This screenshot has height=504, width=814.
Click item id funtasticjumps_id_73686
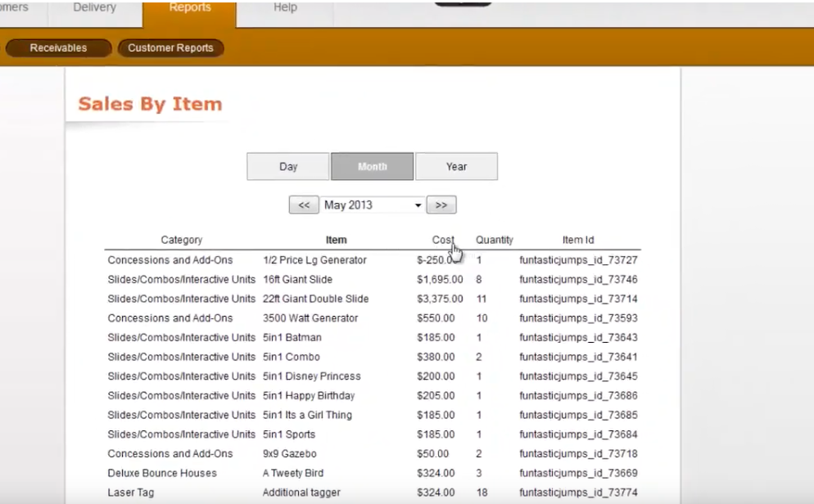click(x=578, y=396)
